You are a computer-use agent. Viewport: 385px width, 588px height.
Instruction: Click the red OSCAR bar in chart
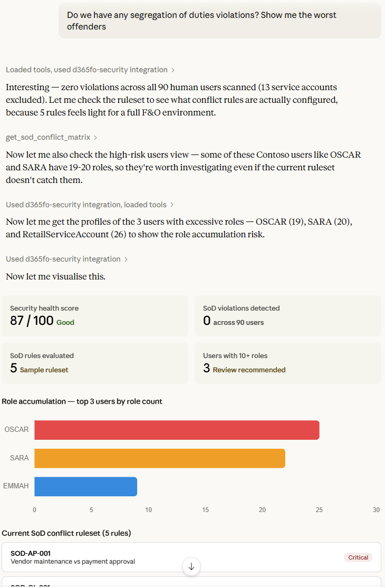[x=177, y=430]
